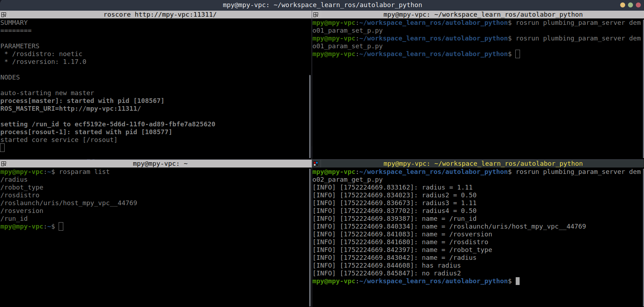Click grouping icon of rosparam list pane

(4, 164)
